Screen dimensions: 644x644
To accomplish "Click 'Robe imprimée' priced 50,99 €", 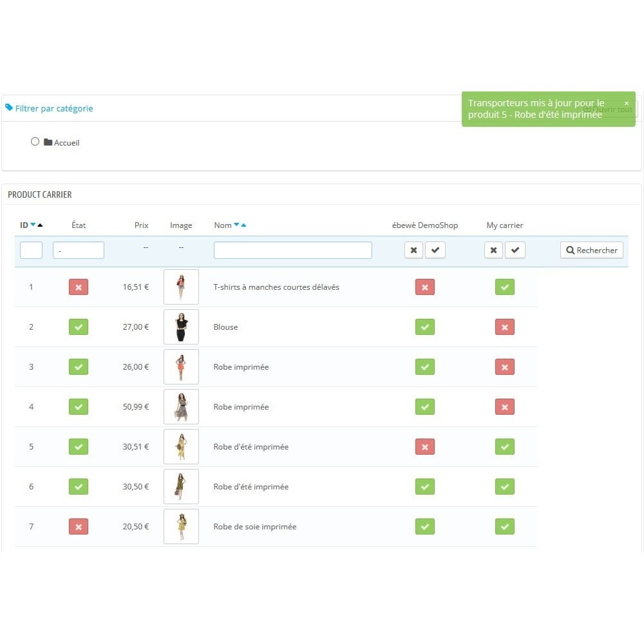I will (x=241, y=407).
